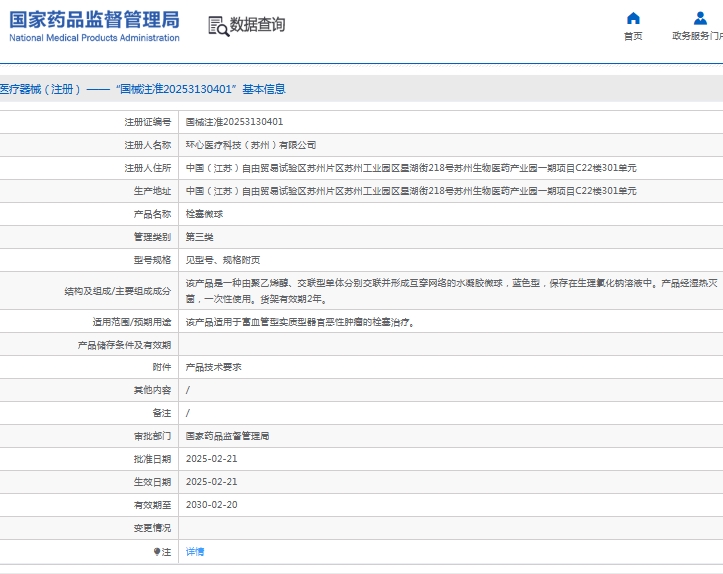Click 见型号、规格附页 value
Viewport: 723px width, 574px height.
[223, 260]
